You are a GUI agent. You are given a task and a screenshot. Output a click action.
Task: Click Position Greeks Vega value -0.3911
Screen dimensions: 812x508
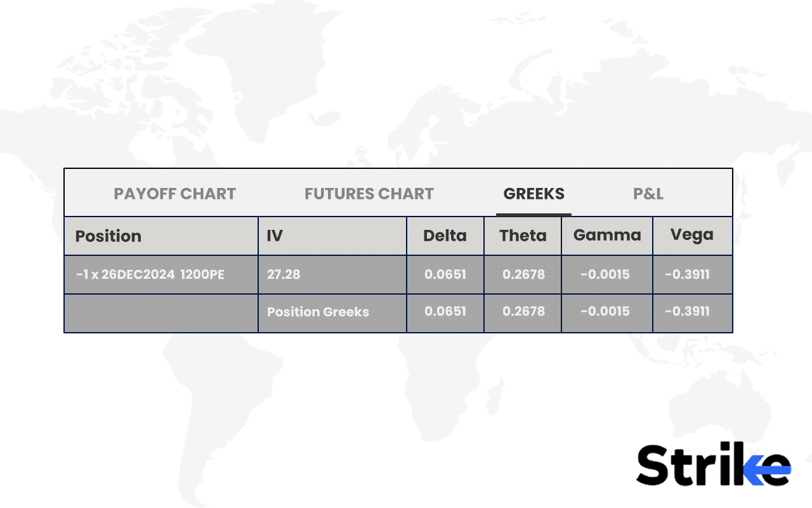click(688, 312)
